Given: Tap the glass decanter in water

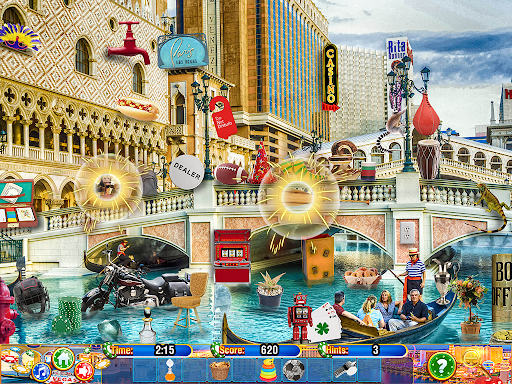Looking at the screenshot, I should [147, 325].
